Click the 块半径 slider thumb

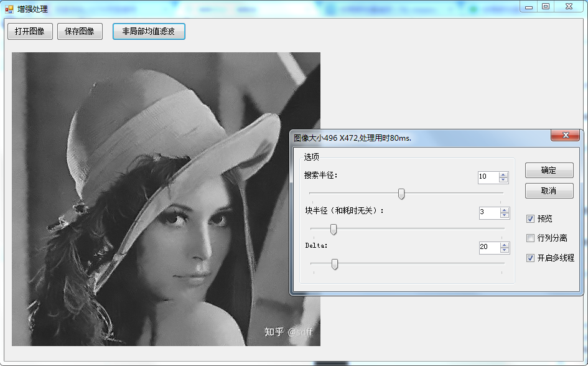tap(334, 229)
